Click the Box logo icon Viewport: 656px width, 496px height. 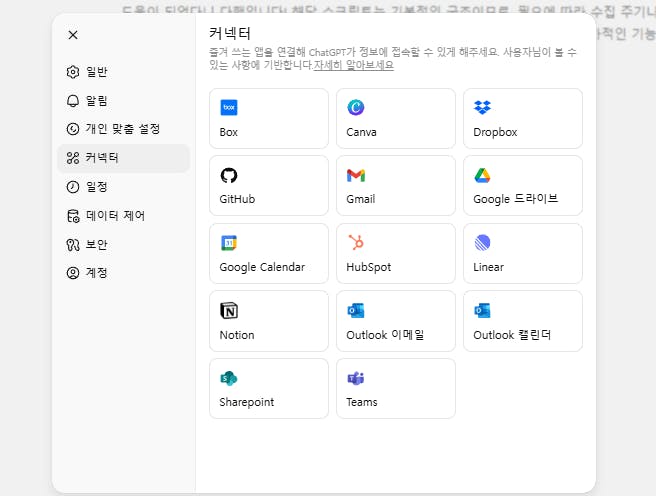click(x=229, y=107)
